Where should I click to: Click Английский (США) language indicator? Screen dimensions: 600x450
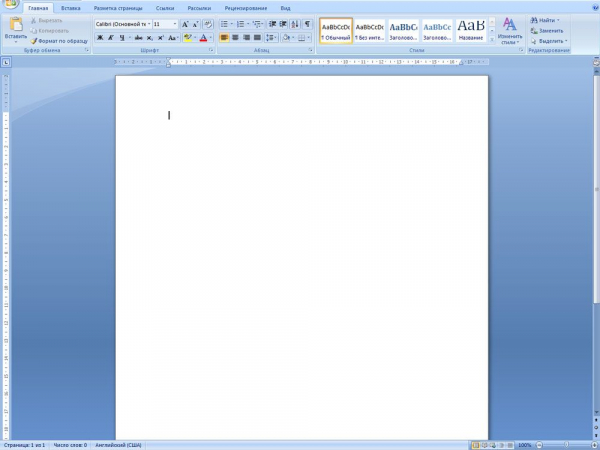(118, 445)
